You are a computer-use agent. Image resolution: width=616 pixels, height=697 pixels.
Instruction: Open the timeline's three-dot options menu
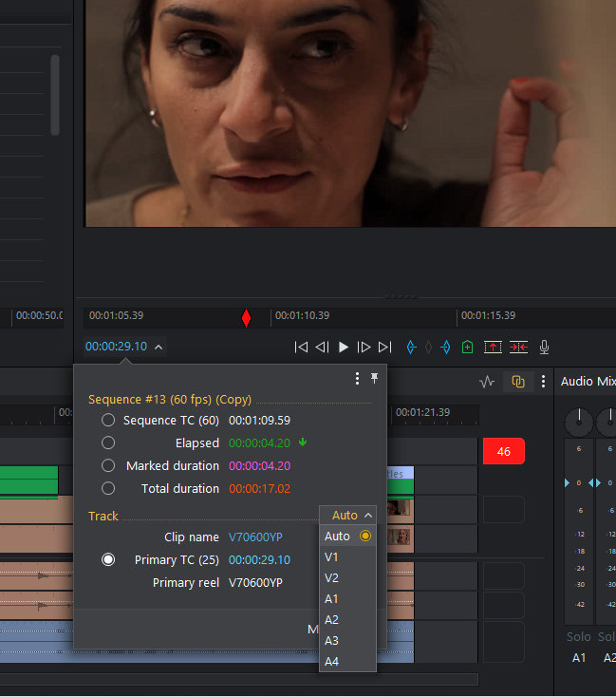[543, 382]
